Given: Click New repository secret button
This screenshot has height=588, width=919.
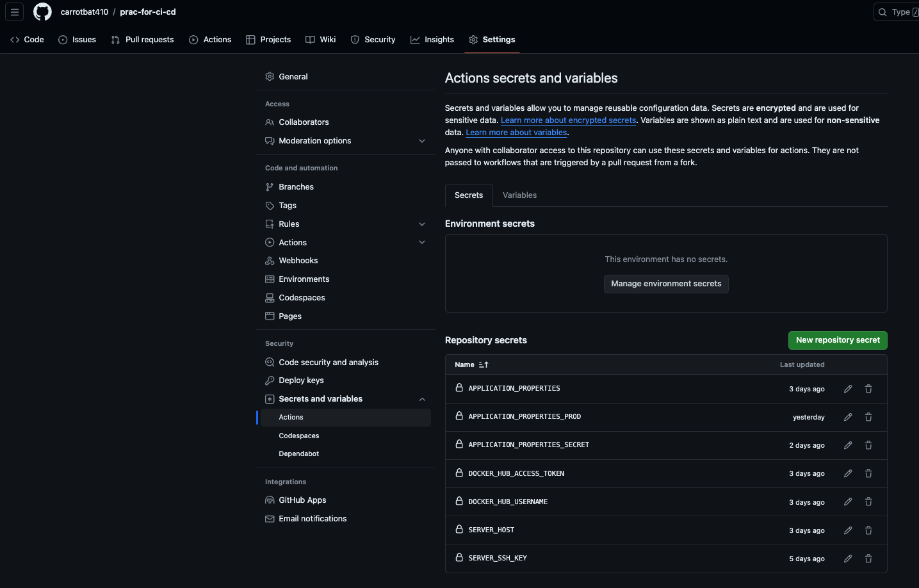Looking at the screenshot, I should tap(837, 340).
